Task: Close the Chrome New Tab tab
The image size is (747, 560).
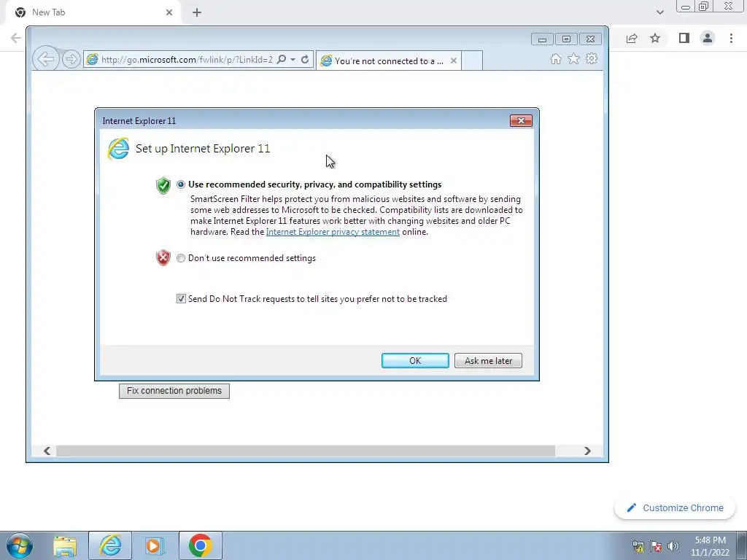Action: click(x=169, y=12)
